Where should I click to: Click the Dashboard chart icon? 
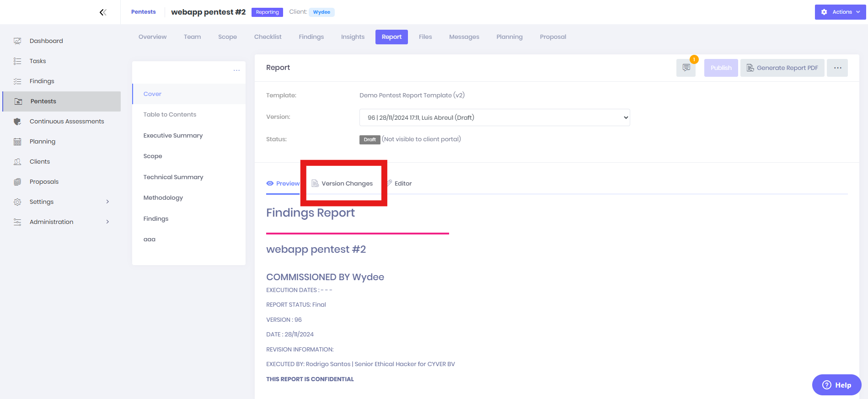pos(17,41)
